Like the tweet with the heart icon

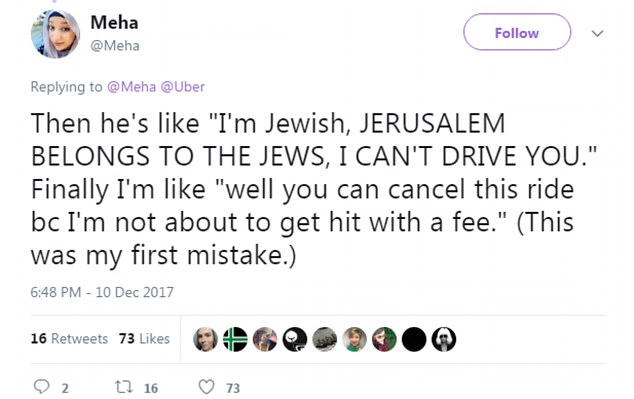pyautogui.click(x=206, y=387)
